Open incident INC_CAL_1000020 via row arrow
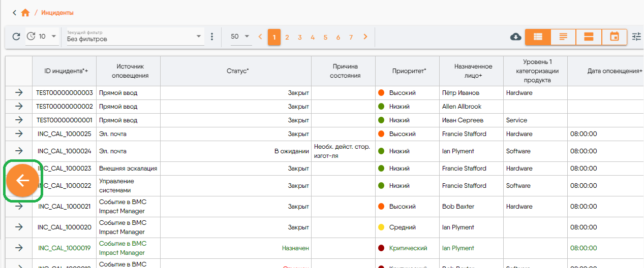Screen dimensions: 644x268 tap(19, 227)
